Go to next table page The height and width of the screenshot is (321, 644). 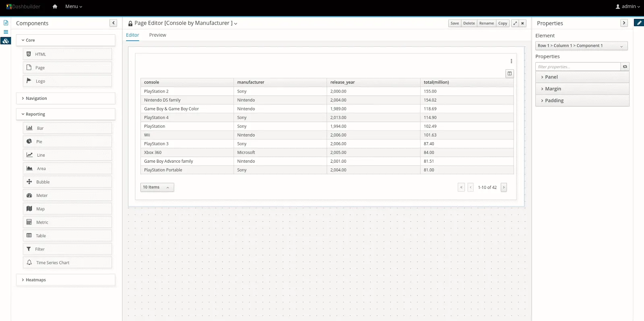pyautogui.click(x=504, y=187)
